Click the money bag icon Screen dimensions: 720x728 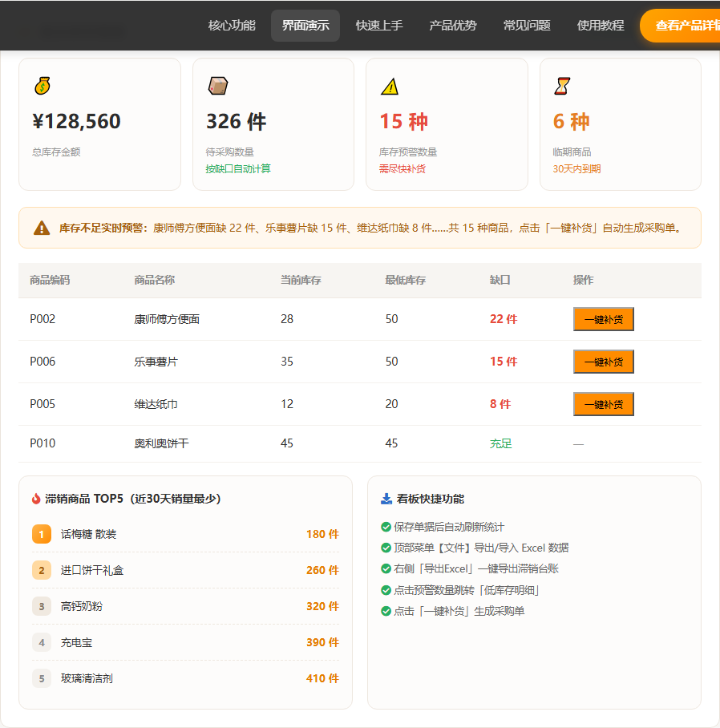coord(42,86)
